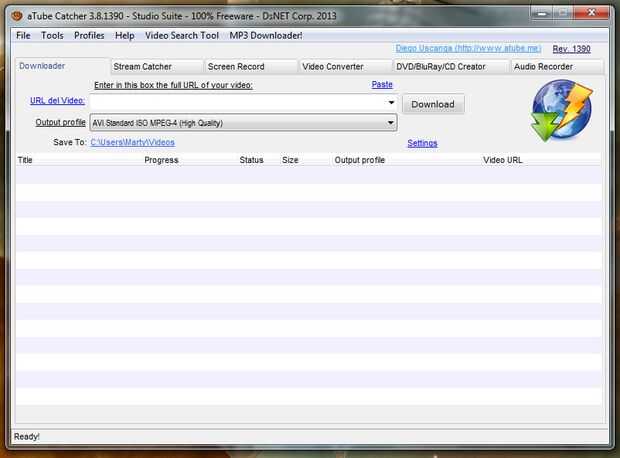Expand the URL history dropdown arrow

point(391,103)
